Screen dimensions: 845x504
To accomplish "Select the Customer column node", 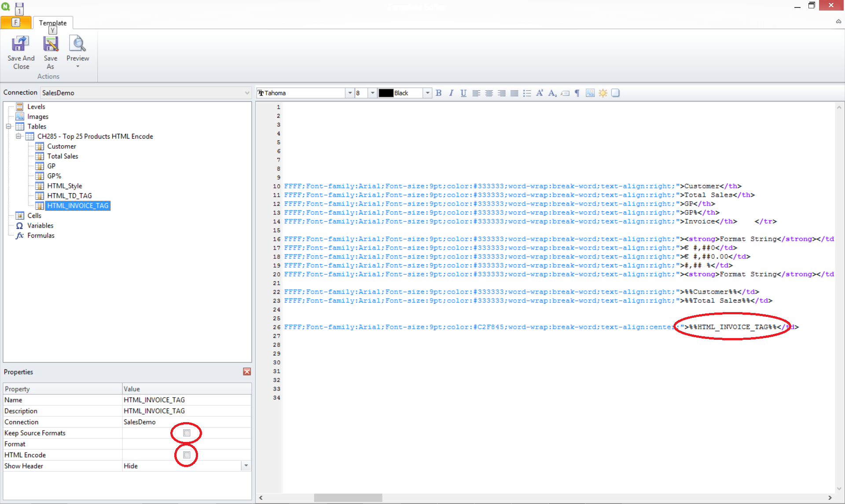I will point(62,146).
